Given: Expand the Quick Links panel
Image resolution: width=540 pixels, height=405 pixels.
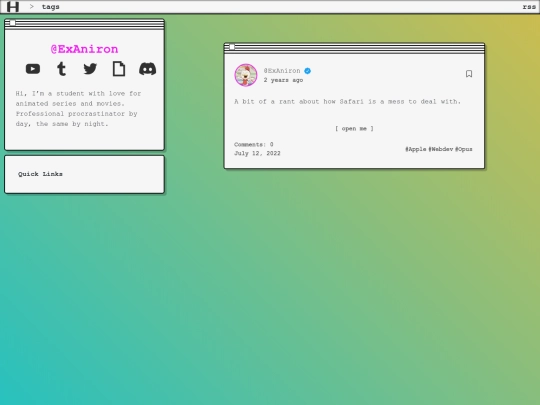Looking at the screenshot, I should point(40,174).
